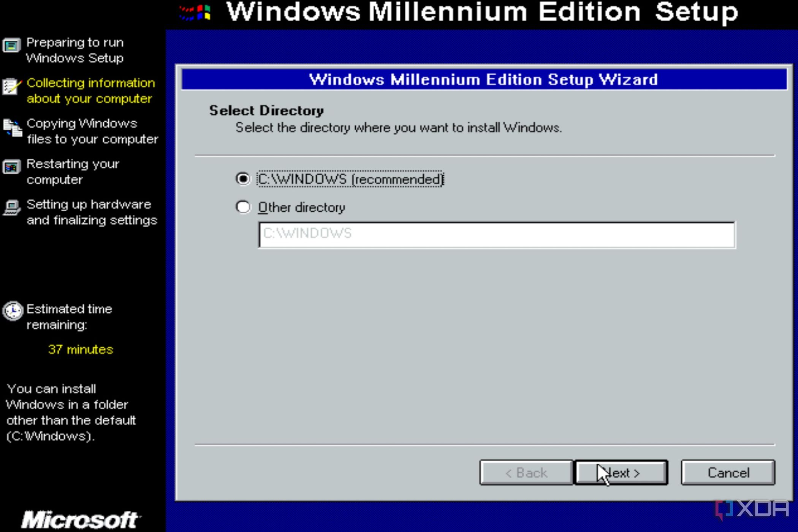The image size is (798, 532).
Task: Click the Setup Wizard title bar
Action: (484, 79)
